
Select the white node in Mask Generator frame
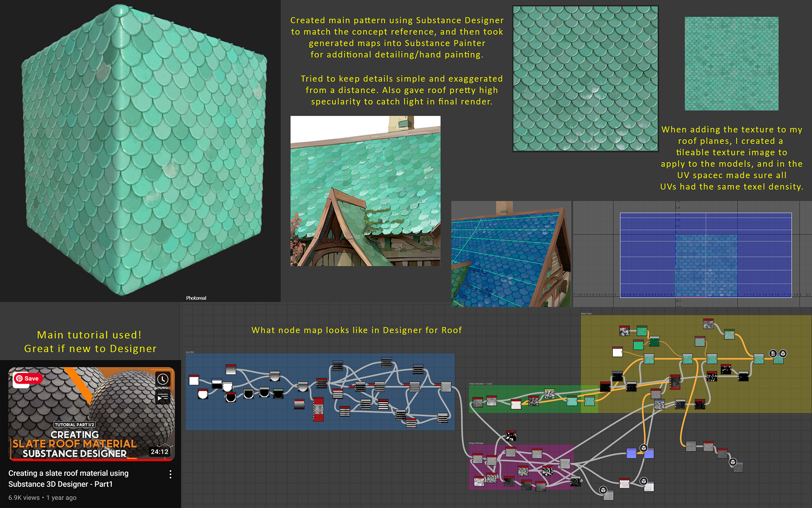pos(516,404)
